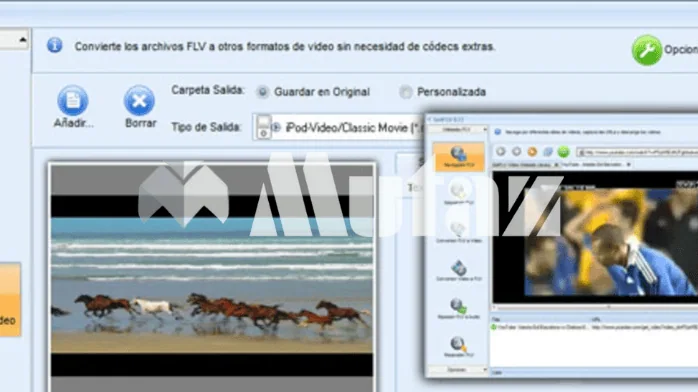
Task: Click the Borrar delete icon
Action: [x=139, y=101]
